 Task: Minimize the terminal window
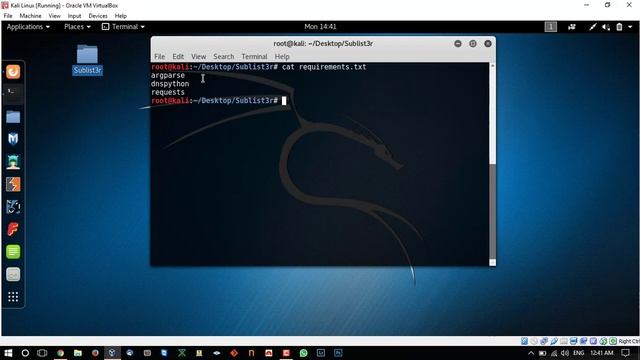point(458,44)
